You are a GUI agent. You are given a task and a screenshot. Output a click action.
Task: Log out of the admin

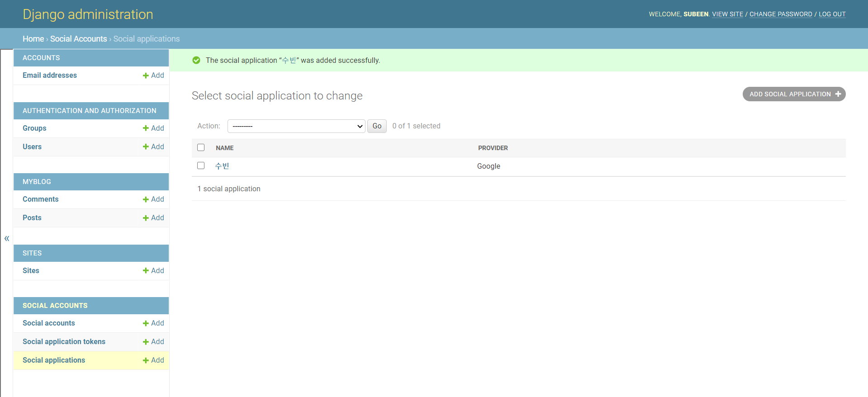tap(832, 14)
